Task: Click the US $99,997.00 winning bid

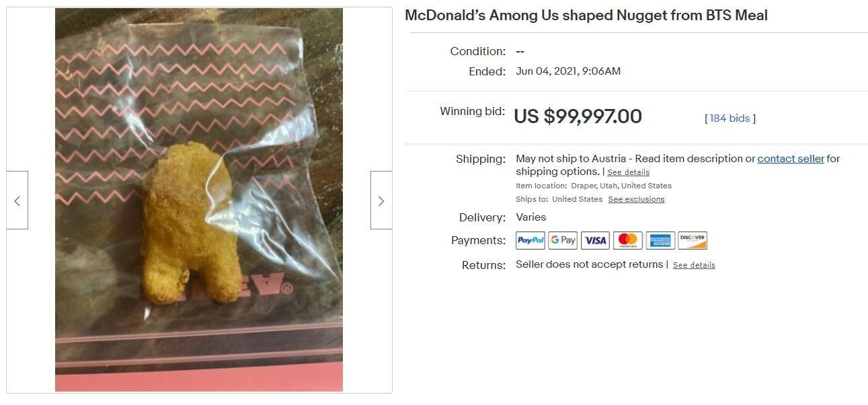Action: (x=578, y=116)
